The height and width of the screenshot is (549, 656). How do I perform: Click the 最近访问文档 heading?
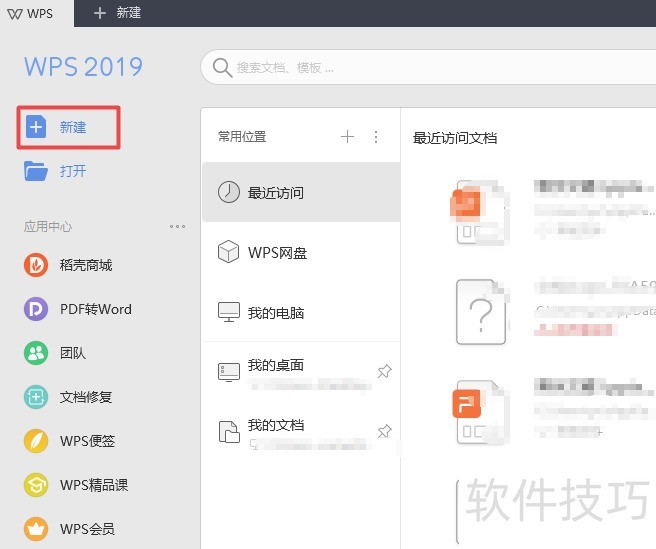click(455, 138)
